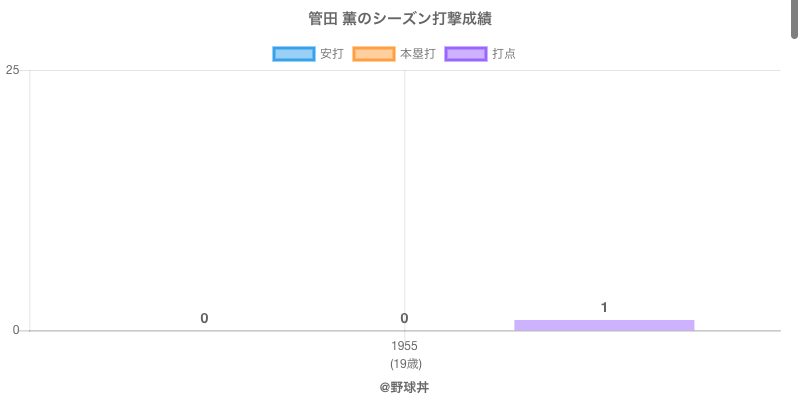
Task: Toggle the 安打 series via its legend label
Action: click(x=331, y=54)
